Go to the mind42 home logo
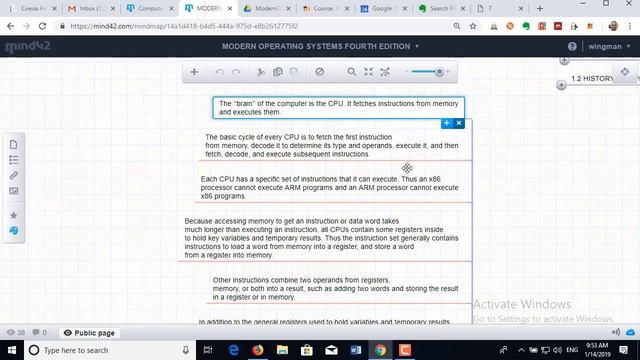Image resolution: width=640 pixels, height=360 pixels. (27, 47)
